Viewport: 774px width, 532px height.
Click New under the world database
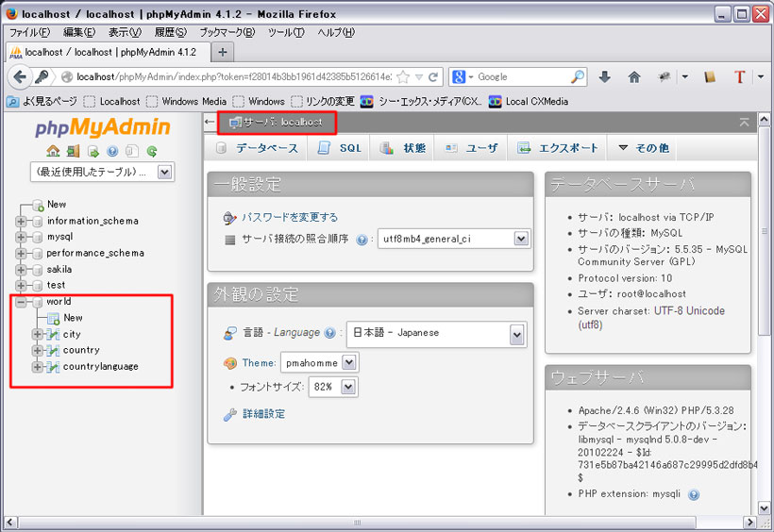pyautogui.click(x=73, y=318)
